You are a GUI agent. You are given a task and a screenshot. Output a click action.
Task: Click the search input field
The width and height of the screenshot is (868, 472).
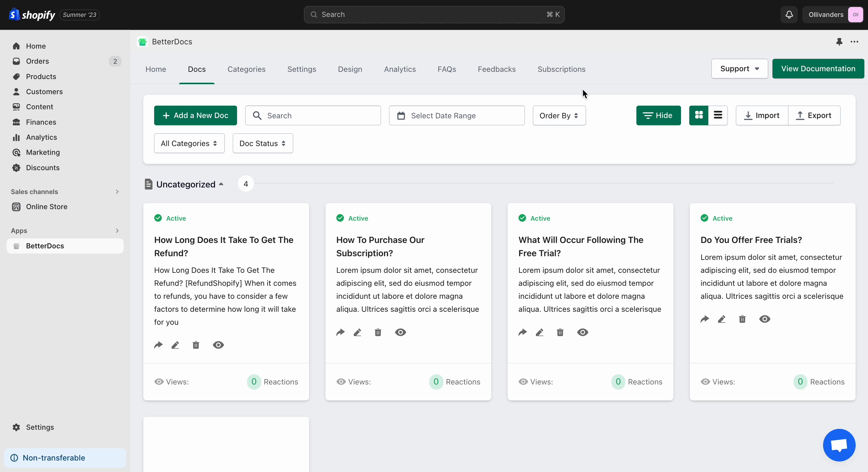tap(313, 115)
